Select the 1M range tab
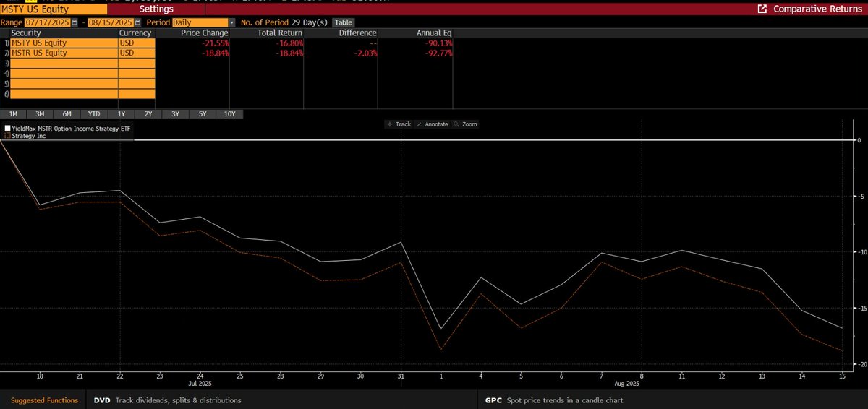 click(x=14, y=113)
